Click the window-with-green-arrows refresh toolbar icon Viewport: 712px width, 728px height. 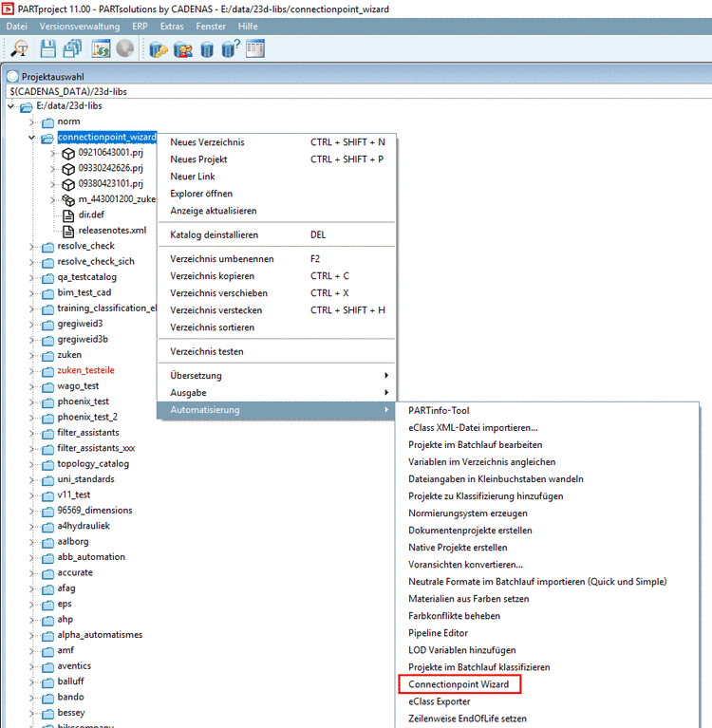click(101, 48)
